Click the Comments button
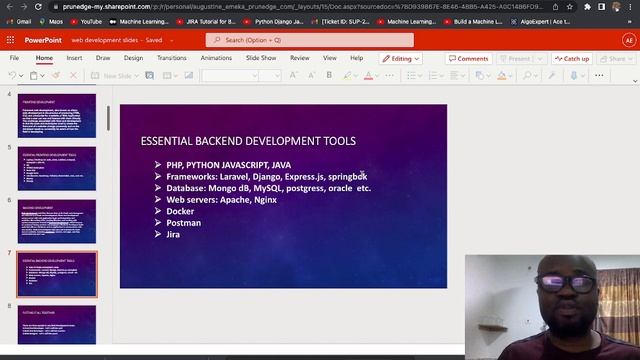Viewport: 640px width, 360px height. (469, 59)
